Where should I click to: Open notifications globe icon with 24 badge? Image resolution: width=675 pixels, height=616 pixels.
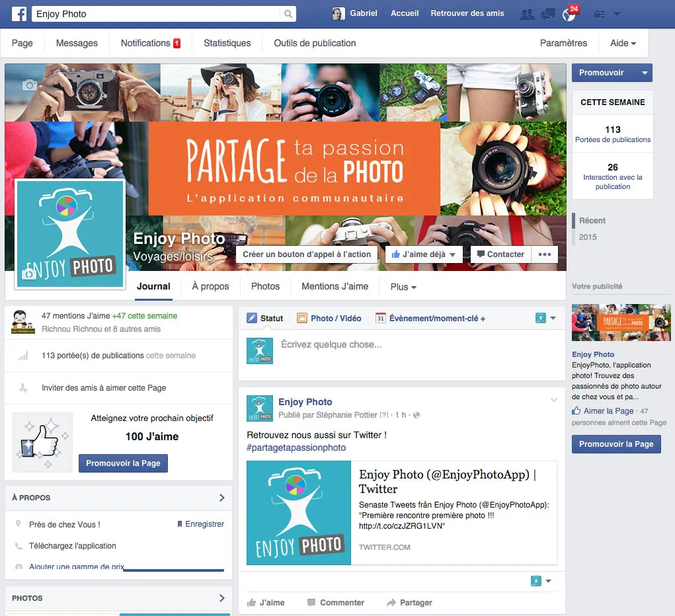(569, 14)
